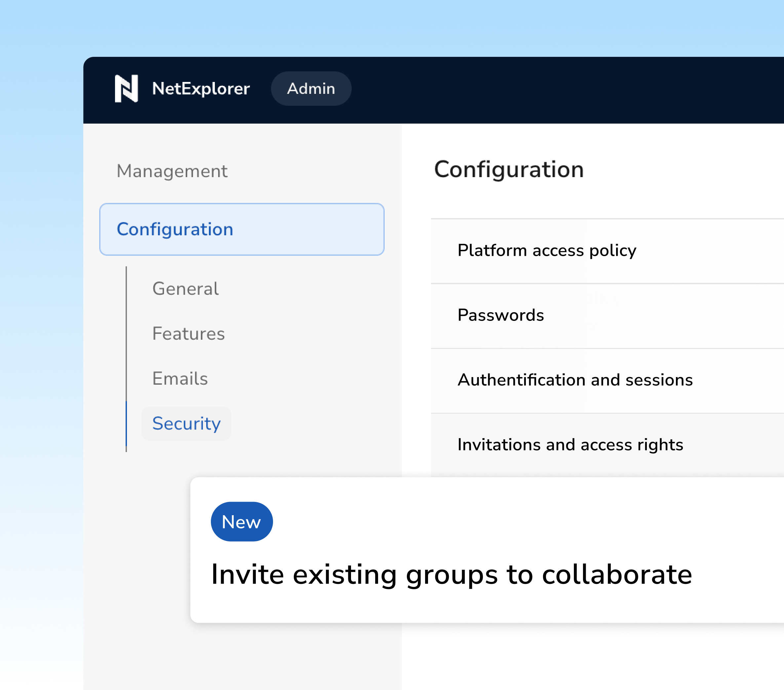Image resolution: width=784 pixels, height=690 pixels.
Task: Open the Emails submenu item
Action: point(180,379)
